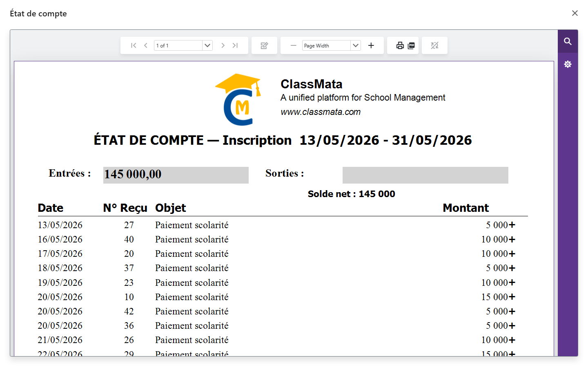Click the Page Width zoom field
588x368 pixels.
pyautogui.click(x=326, y=45)
